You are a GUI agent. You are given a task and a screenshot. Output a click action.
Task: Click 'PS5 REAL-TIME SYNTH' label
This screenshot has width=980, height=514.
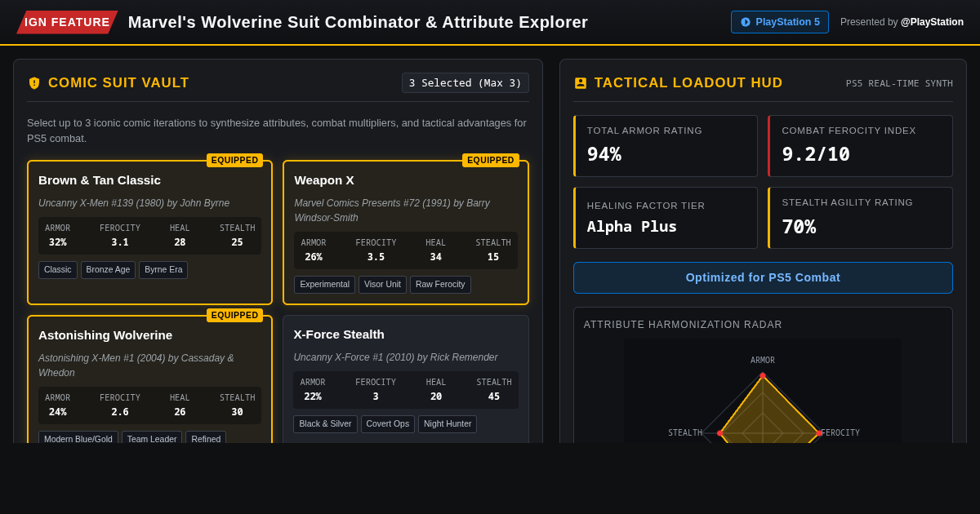(x=899, y=83)
